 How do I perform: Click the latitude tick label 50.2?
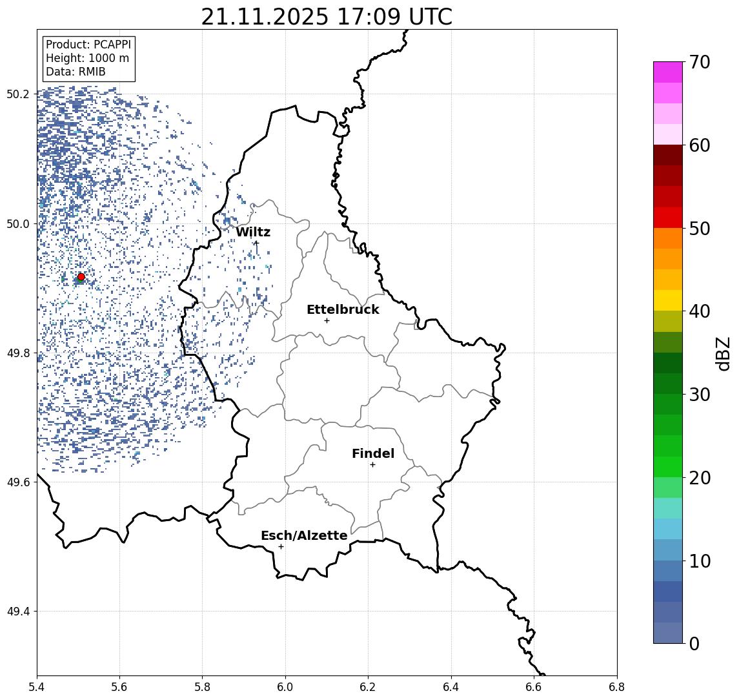click(17, 94)
